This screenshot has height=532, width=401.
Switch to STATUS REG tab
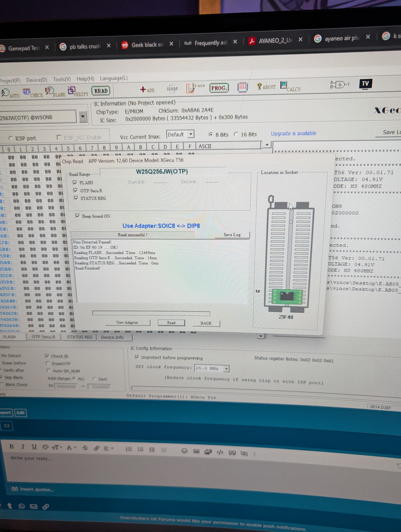[80, 337]
